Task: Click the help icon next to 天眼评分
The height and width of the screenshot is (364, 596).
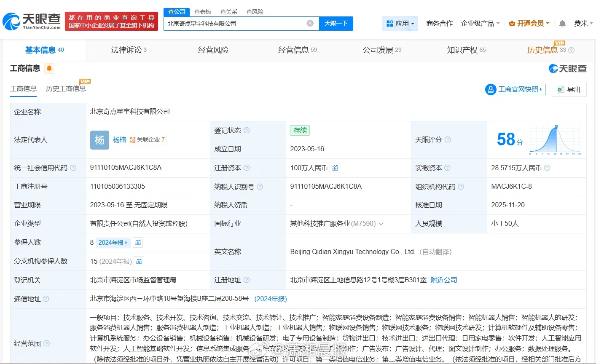Action: click(x=448, y=139)
